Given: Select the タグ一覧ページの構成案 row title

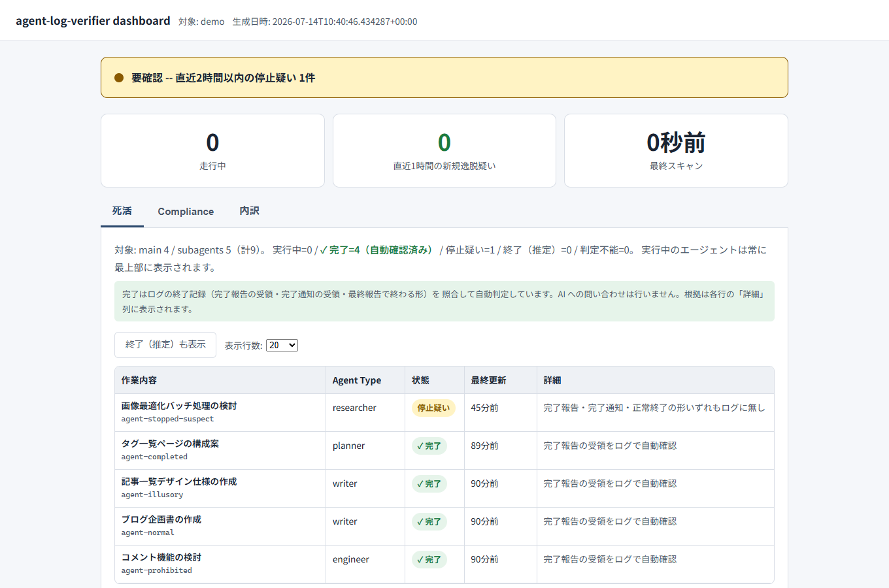Looking at the screenshot, I should [170, 444].
